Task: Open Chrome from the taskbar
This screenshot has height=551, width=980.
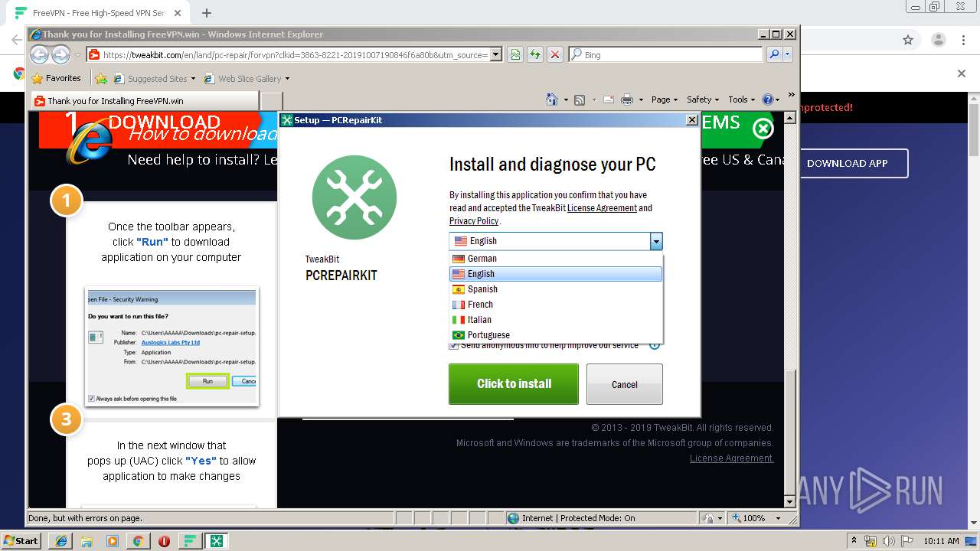Action: (138, 541)
